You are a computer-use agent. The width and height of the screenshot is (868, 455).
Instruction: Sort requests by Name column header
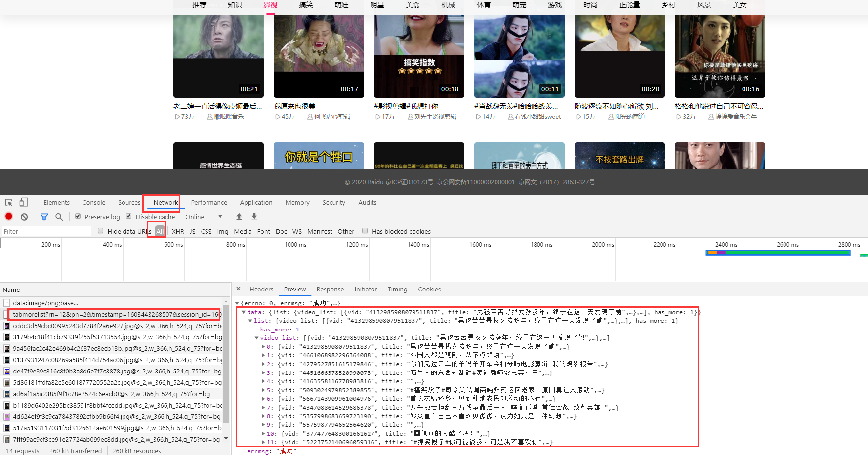tap(115, 290)
